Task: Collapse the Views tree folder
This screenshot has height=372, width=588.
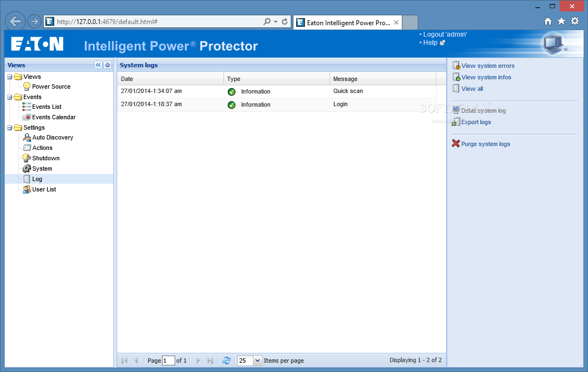Action: 10,77
